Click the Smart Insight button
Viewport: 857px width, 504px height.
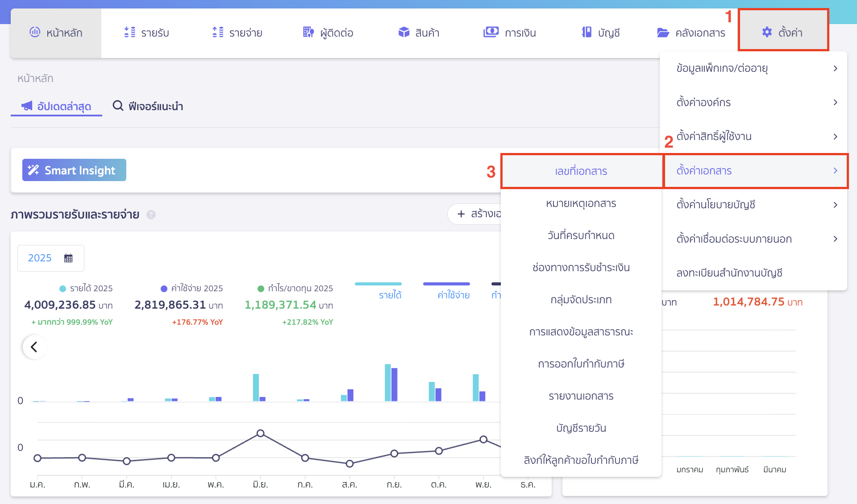point(74,170)
